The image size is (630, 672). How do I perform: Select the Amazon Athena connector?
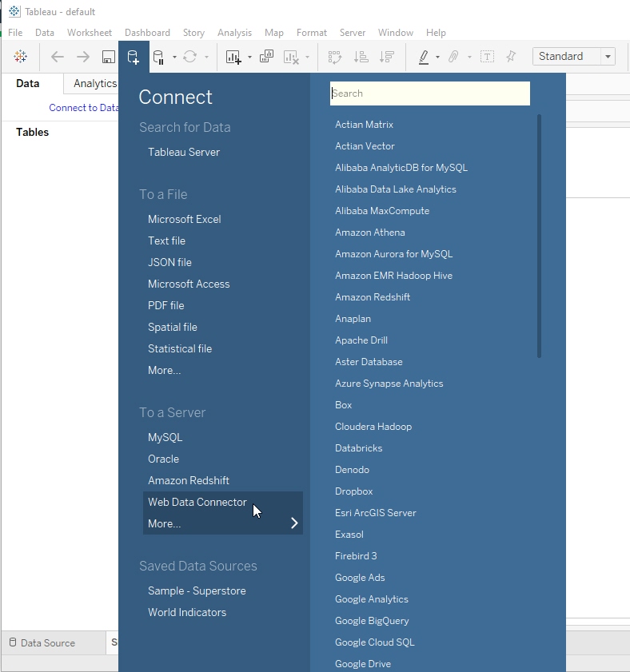click(369, 233)
